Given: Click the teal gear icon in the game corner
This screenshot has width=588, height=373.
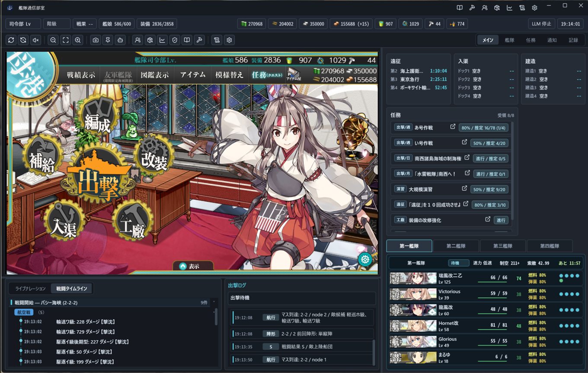Looking at the screenshot, I should point(365,260).
